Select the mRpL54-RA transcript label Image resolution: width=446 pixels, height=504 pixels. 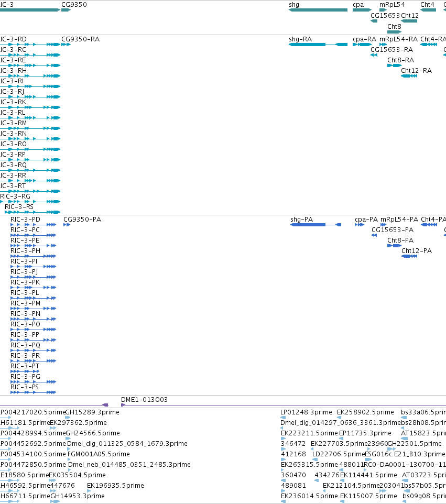click(398, 39)
